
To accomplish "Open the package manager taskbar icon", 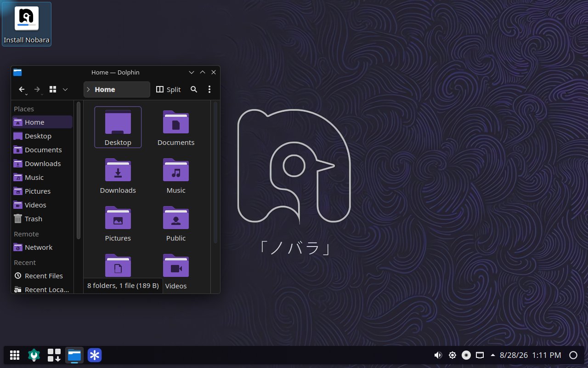I will point(54,355).
